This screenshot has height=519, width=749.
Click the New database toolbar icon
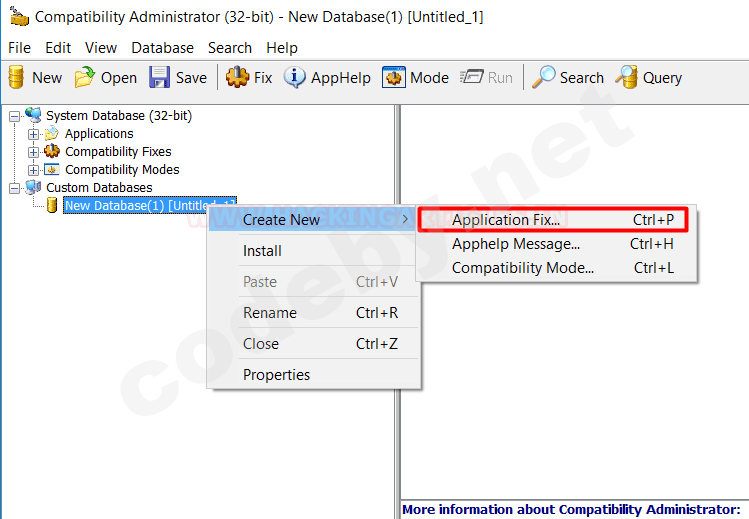tap(16, 77)
